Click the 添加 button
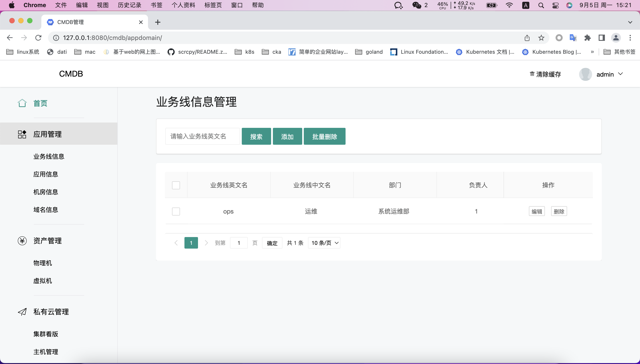Image resolution: width=640 pixels, height=364 pixels. tap(287, 136)
